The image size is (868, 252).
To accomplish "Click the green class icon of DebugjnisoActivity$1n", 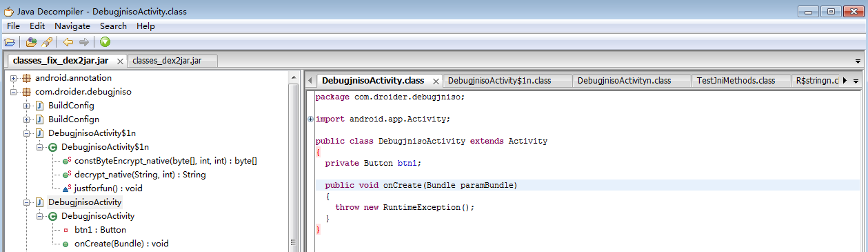I will tap(52, 147).
